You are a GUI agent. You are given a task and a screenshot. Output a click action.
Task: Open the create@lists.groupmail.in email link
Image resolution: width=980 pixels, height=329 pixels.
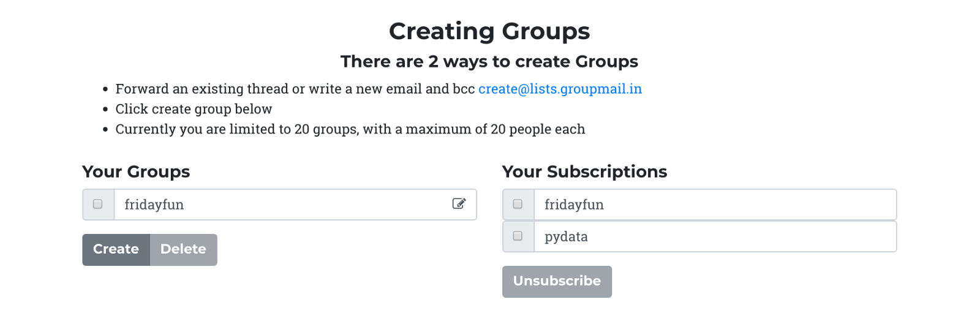coord(560,89)
